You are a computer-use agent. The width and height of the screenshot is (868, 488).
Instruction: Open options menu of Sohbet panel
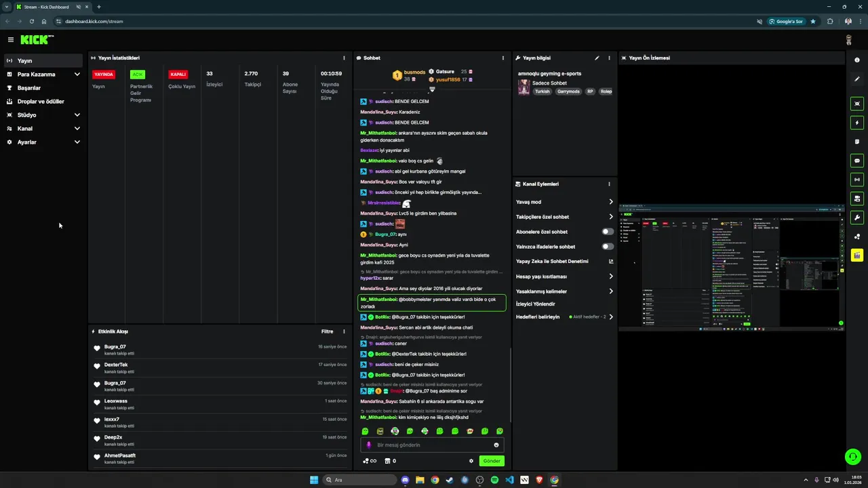tap(502, 58)
